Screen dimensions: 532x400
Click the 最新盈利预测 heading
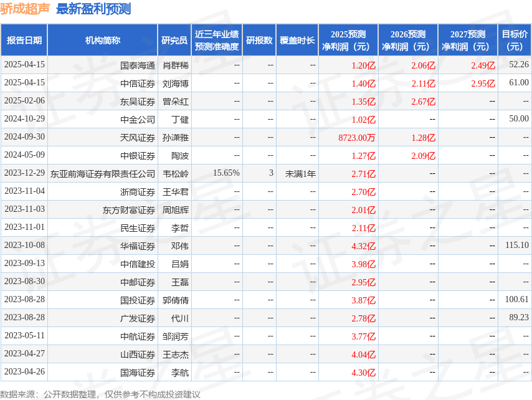point(93,9)
